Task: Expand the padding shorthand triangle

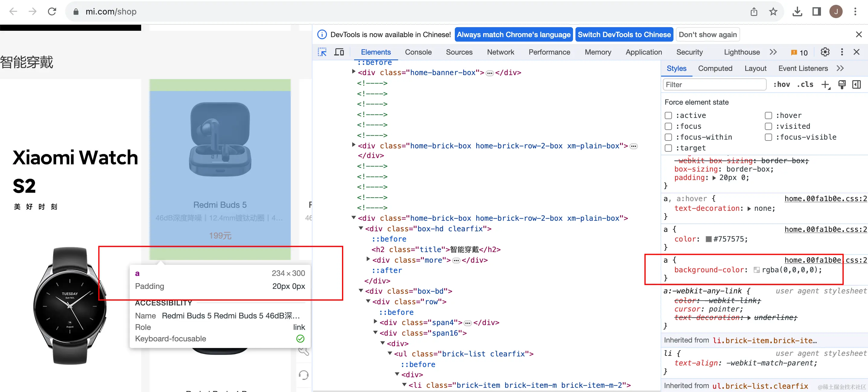Action: point(714,178)
